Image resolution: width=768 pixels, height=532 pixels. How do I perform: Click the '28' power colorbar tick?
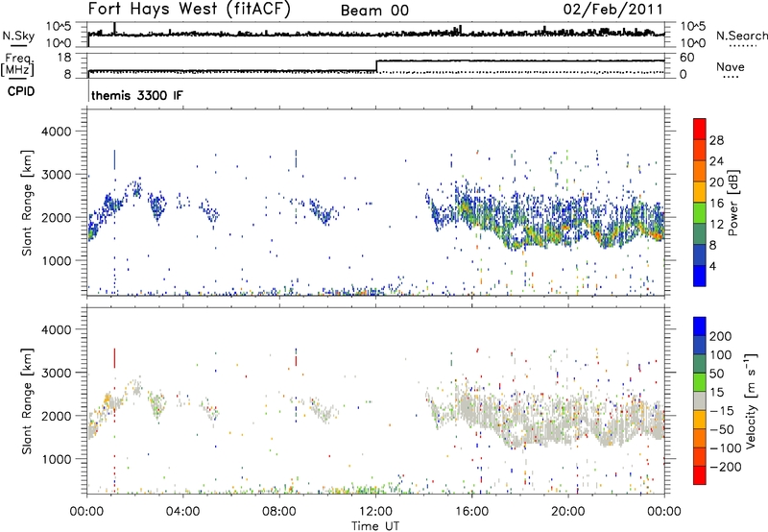tap(716, 140)
